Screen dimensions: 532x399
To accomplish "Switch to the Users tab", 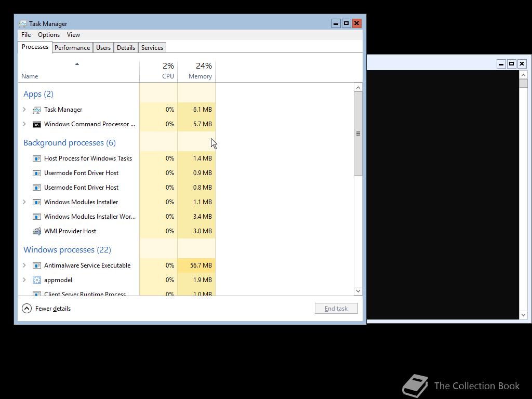I will click(103, 47).
